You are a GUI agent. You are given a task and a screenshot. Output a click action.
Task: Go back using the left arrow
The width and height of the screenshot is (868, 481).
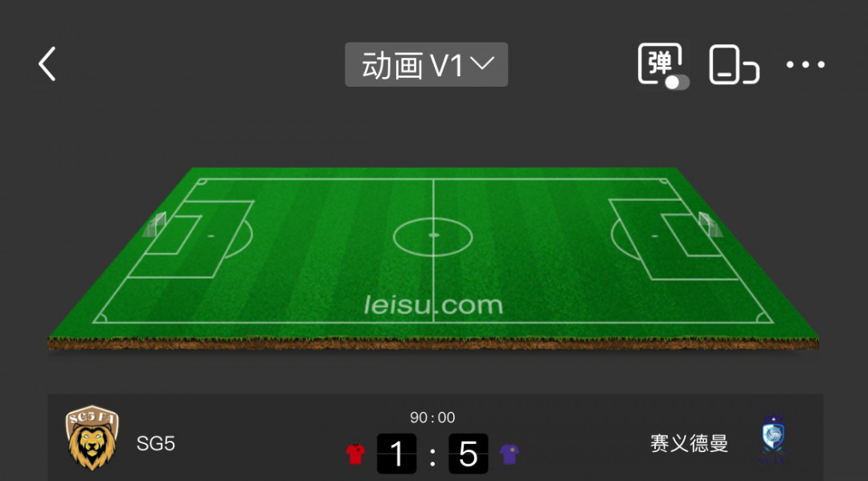pyautogui.click(x=47, y=64)
